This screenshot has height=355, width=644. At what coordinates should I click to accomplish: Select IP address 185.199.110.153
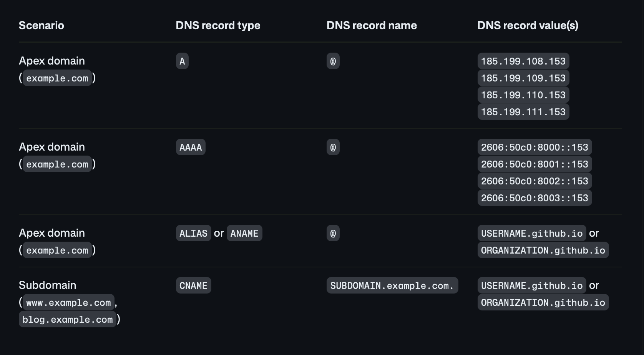[523, 95]
